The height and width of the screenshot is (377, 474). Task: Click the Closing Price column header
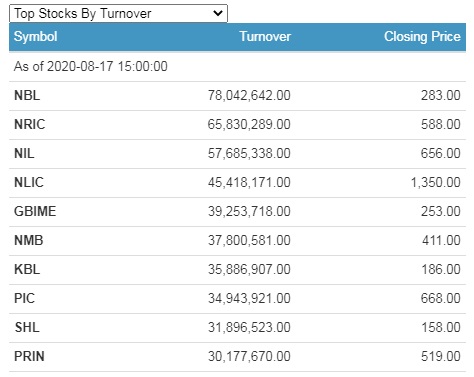pyautogui.click(x=422, y=37)
